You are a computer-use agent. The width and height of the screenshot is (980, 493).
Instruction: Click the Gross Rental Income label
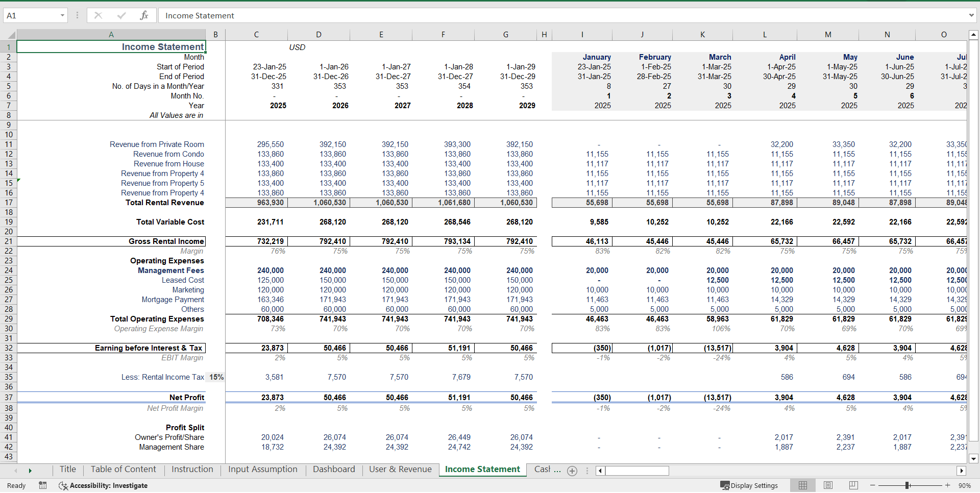(x=166, y=241)
